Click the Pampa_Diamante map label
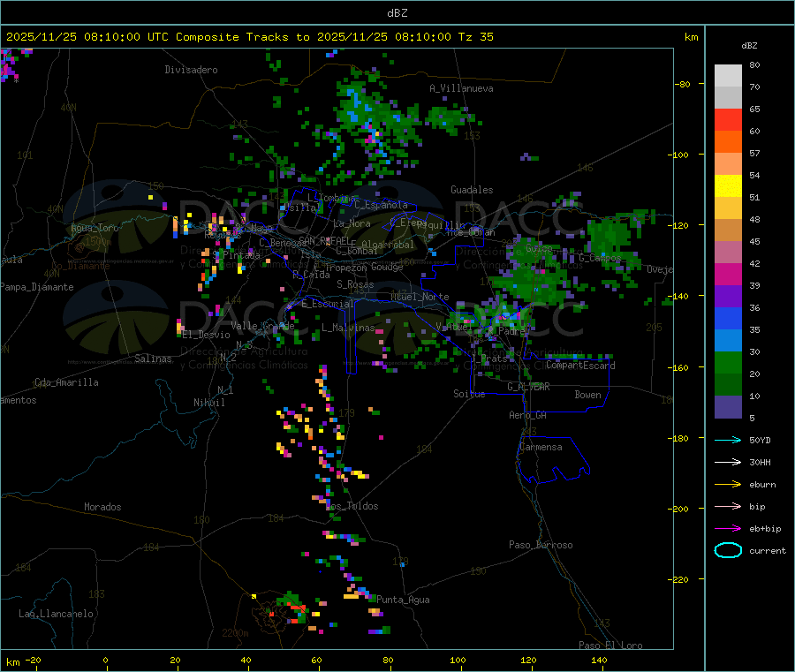 pyautogui.click(x=37, y=287)
